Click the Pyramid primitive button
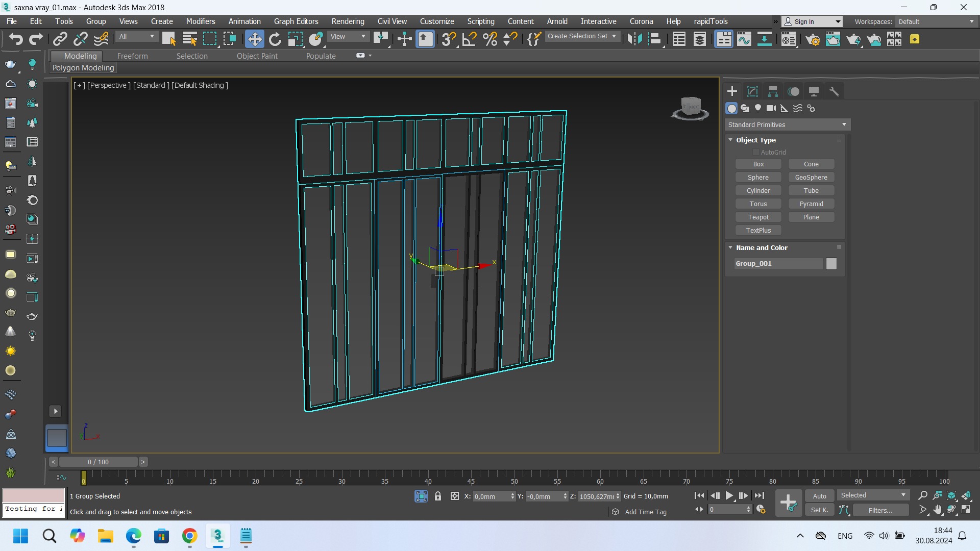980x551 pixels. coord(811,204)
